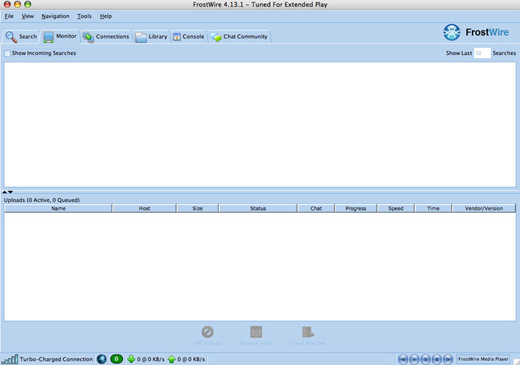
Task: Switch to the Monitor tab
Action: pos(60,36)
